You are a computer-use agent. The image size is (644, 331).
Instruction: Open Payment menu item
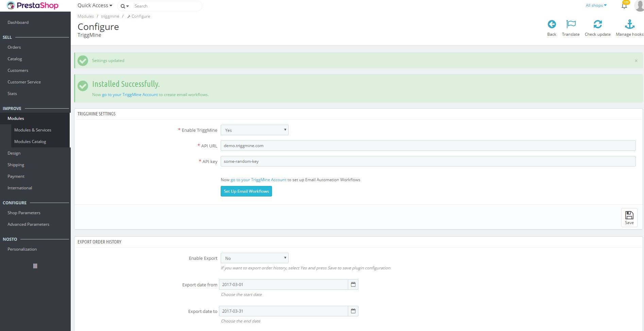point(16,176)
